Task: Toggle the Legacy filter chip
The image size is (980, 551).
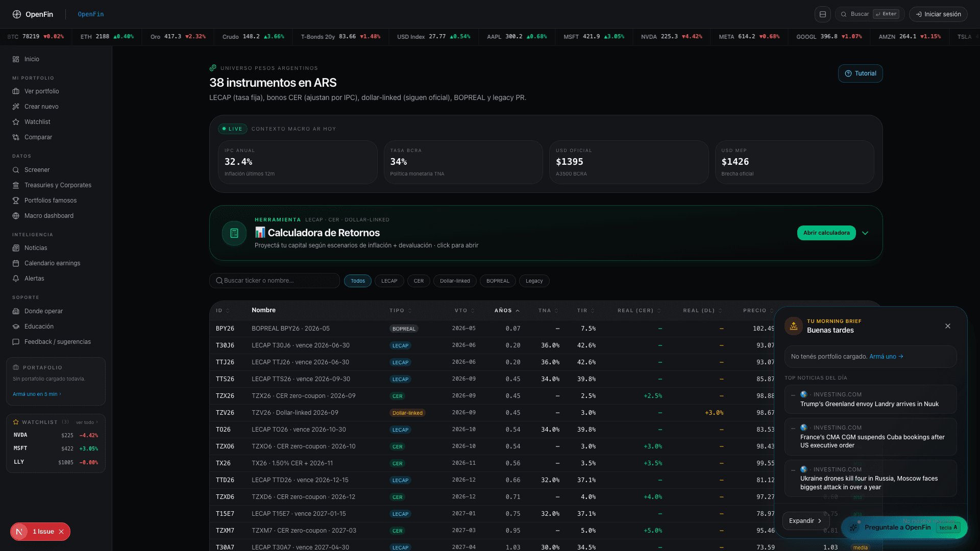Action: pyautogui.click(x=534, y=281)
